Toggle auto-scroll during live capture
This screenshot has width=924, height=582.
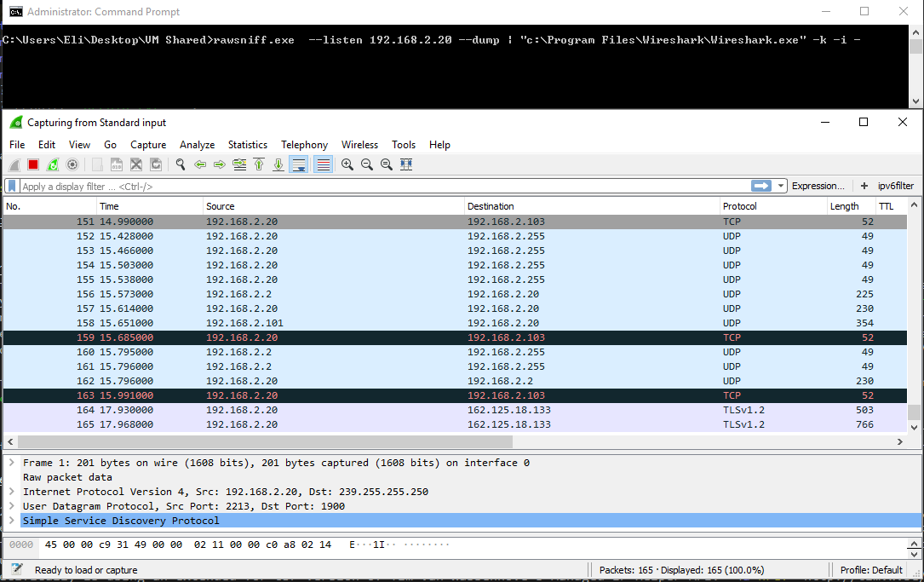[x=299, y=165]
